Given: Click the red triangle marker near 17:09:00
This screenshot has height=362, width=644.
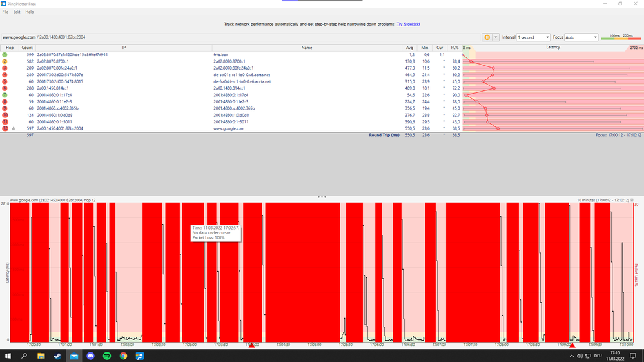Looking at the screenshot, I should 572,345.
